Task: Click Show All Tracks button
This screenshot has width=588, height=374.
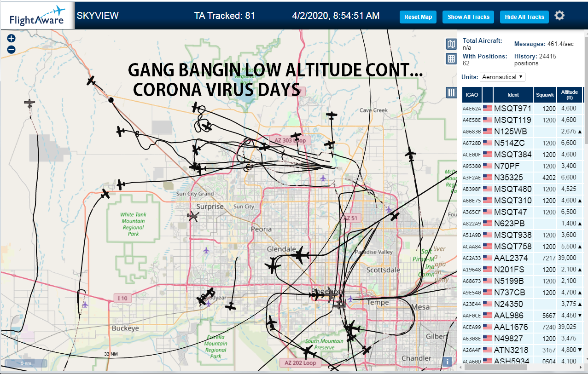Action: (468, 17)
